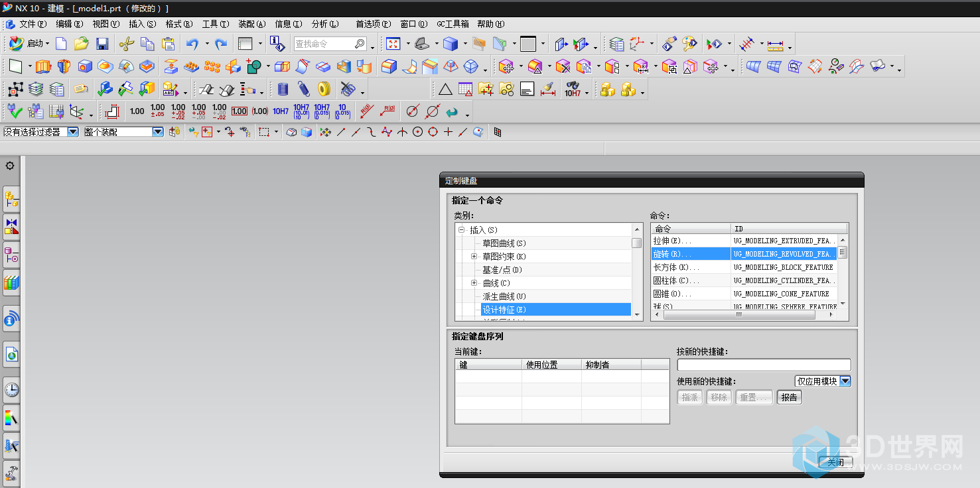Click the 报告 button
The width and height of the screenshot is (980, 488).
tap(789, 397)
